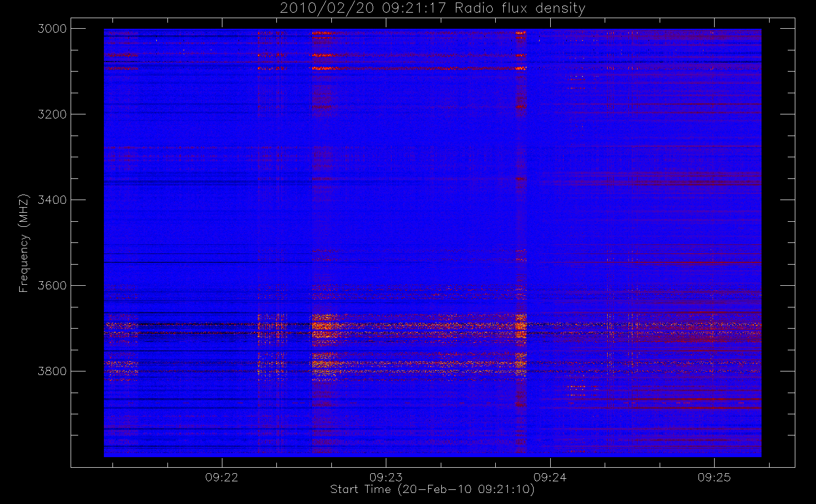This screenshot has height=504, width=816.
Task: Click the "Frequency (MHz)" axis label
Action: coord(24,243)
